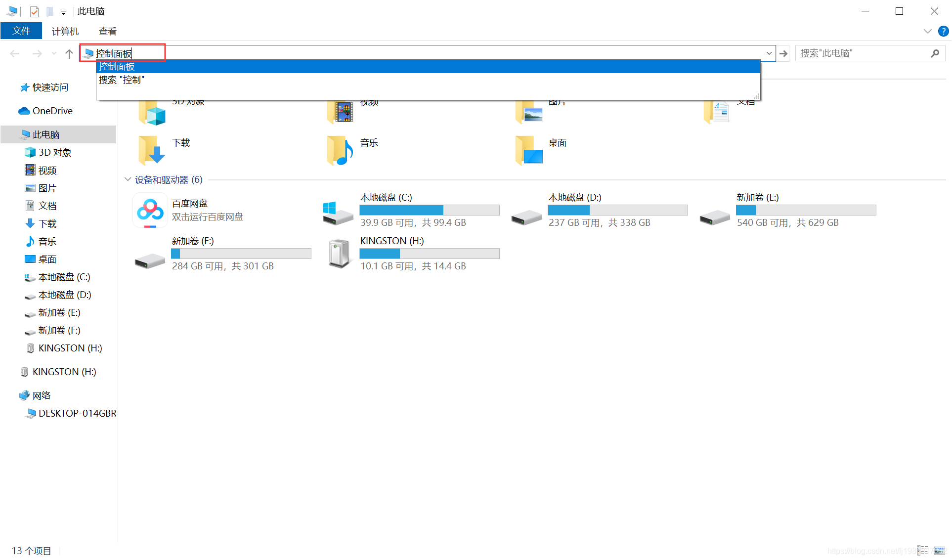The image size is (952, 560).
Task: Expand the ribbon using the chevron
Action: (927, 31)
